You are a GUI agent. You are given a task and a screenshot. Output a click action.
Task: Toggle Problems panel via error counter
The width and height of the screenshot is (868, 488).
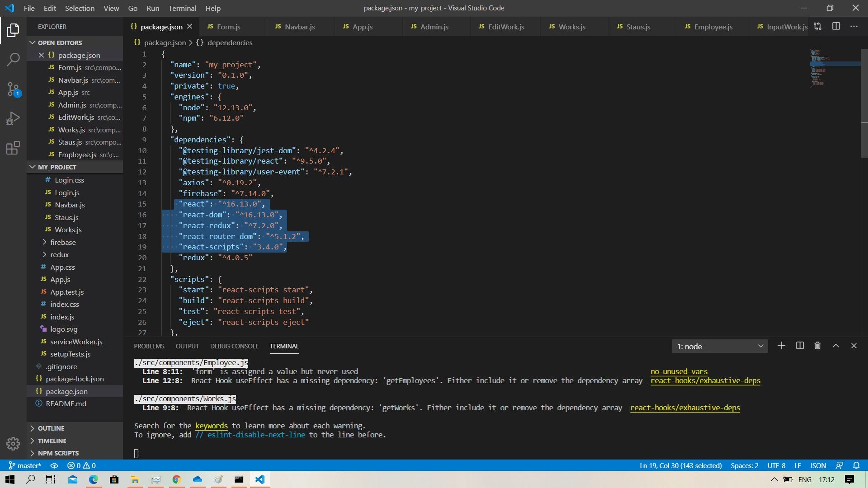coord(81,465)
